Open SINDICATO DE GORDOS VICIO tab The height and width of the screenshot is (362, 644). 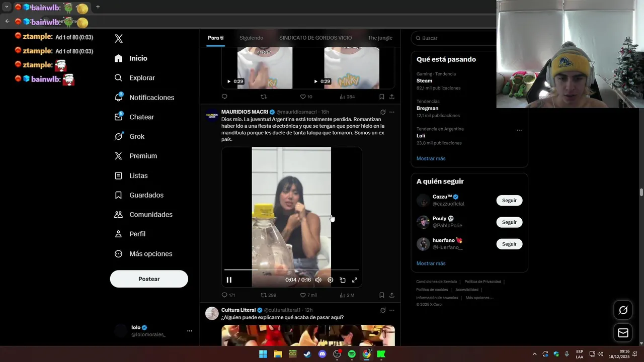click(x=315, y=38)
